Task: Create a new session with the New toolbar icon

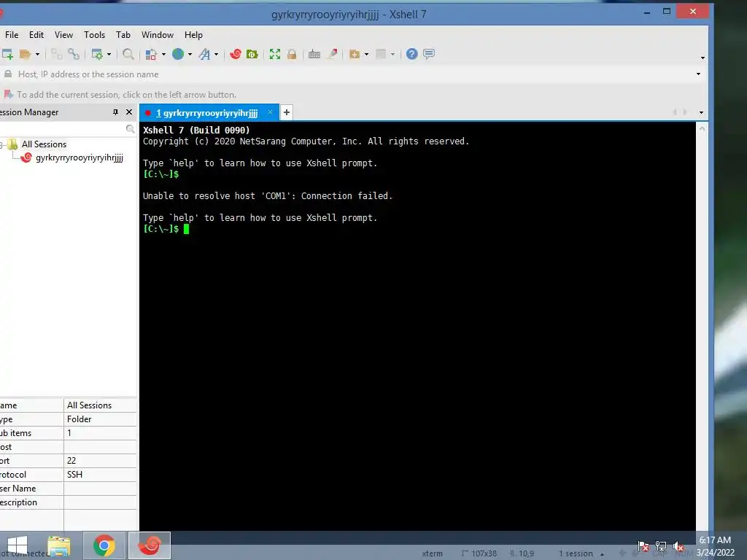Action: pos(7,54)
